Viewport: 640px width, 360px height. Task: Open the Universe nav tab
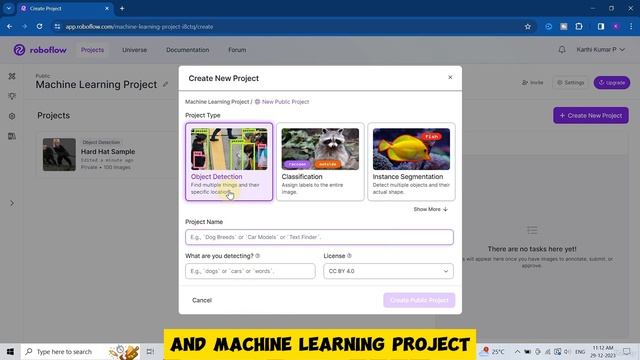(x=134, y=50)
